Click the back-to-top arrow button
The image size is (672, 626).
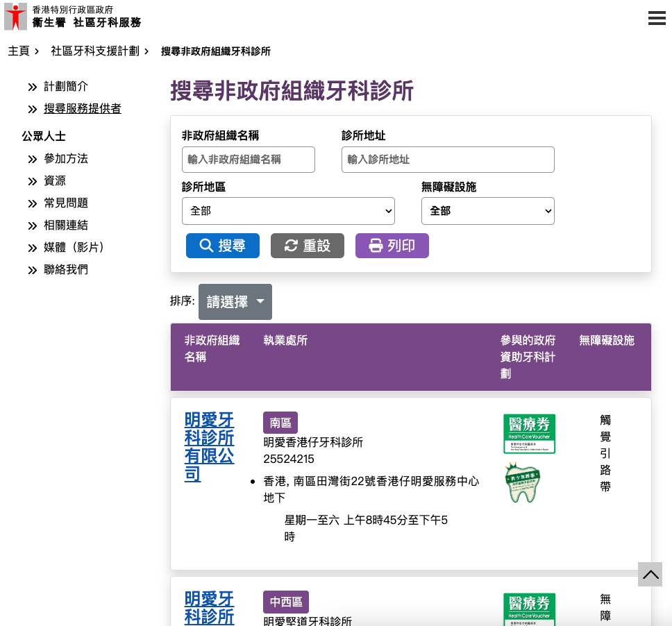[x=650, y=574]
